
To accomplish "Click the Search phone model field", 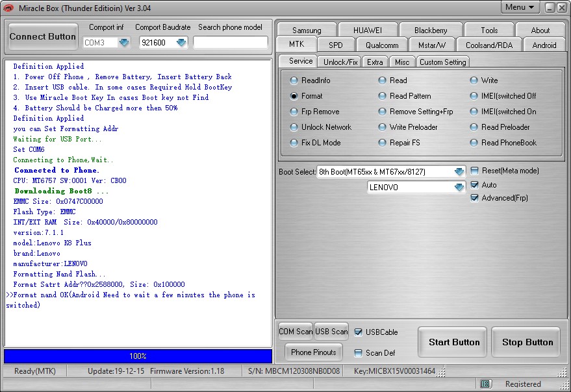I will click(x=231, y=43).
